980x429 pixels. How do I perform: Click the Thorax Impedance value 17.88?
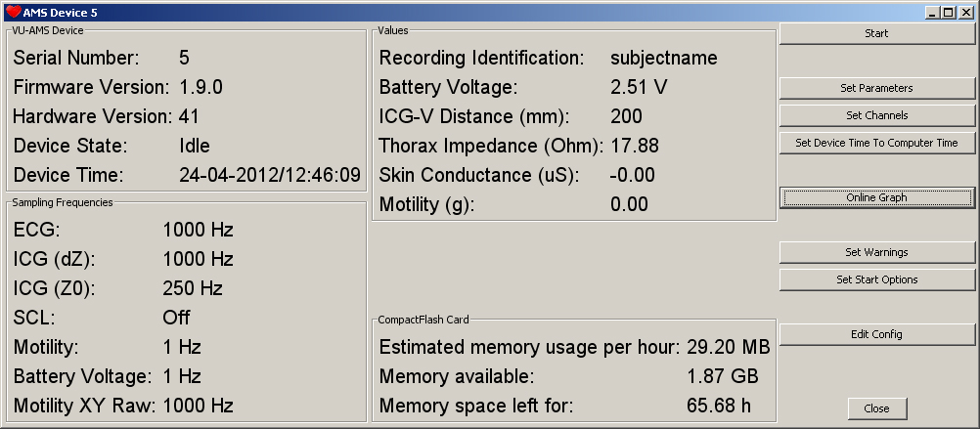(x=634, y=147)
